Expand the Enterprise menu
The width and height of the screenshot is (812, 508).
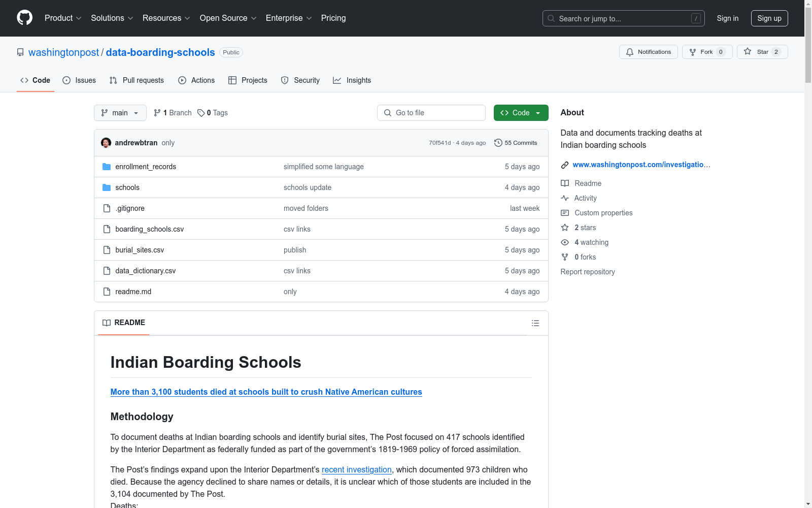pos(288,18)
